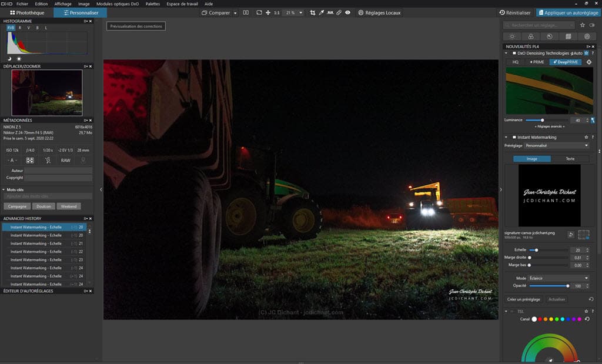Show RVB histogram channel
The image size is (602, 364).
coord(11,28)
